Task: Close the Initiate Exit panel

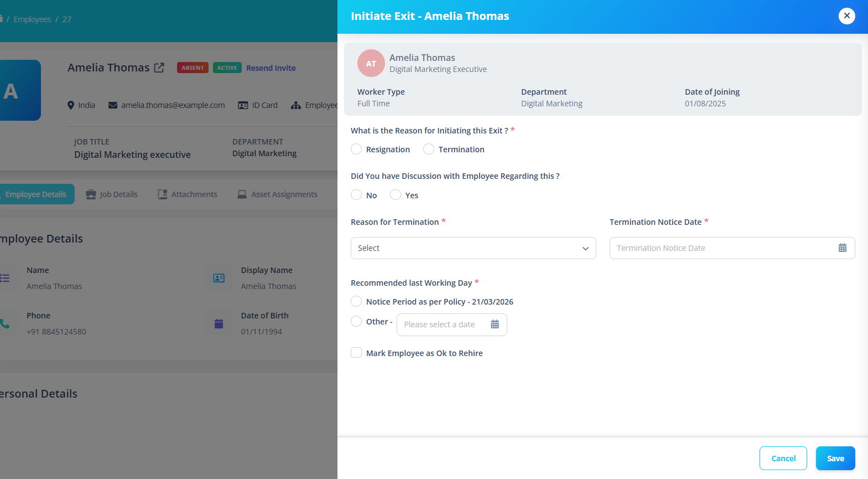Action: point(847,16)
